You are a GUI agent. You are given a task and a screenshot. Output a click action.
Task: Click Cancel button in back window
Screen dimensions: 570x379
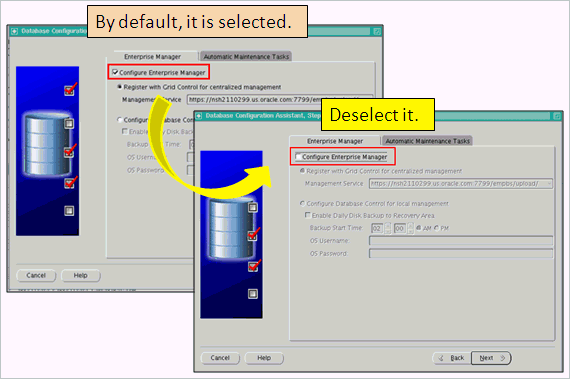point(36,275)
